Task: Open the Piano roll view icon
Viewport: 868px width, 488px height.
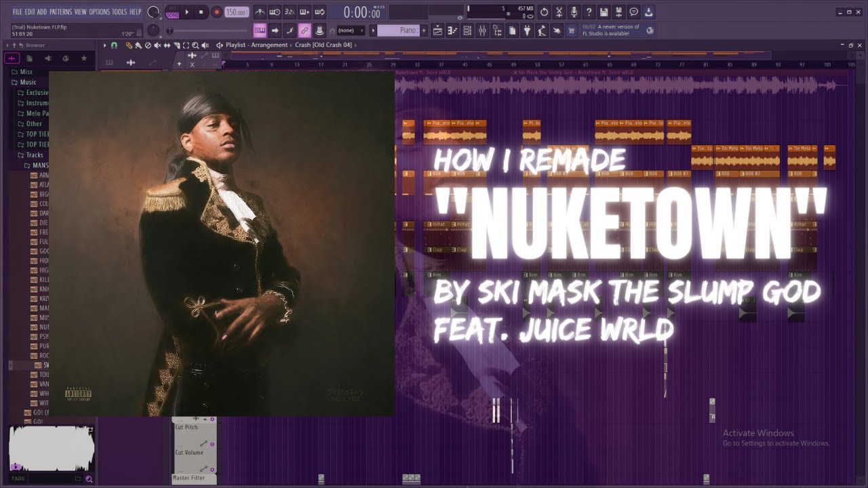Action: tap(452, 30)
